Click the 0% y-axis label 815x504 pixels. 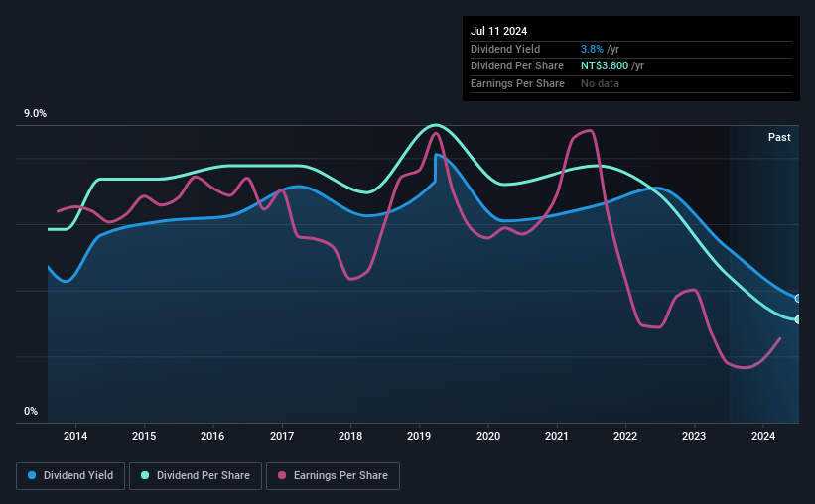click(x=31, y=411)
